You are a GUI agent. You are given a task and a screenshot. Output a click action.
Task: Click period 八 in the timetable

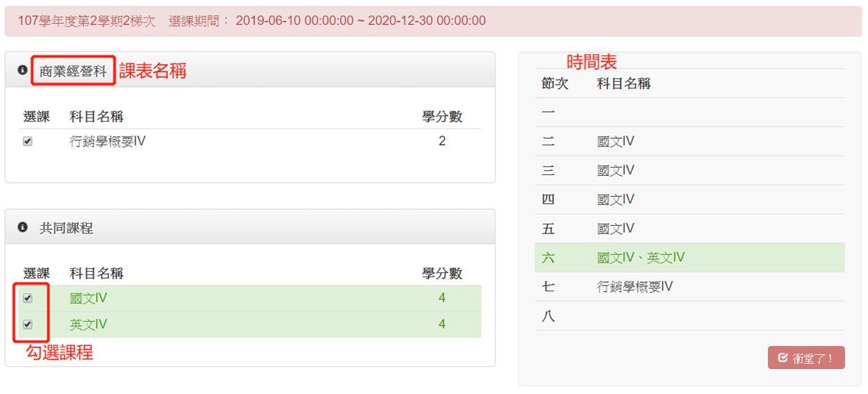tap(548, 316)
